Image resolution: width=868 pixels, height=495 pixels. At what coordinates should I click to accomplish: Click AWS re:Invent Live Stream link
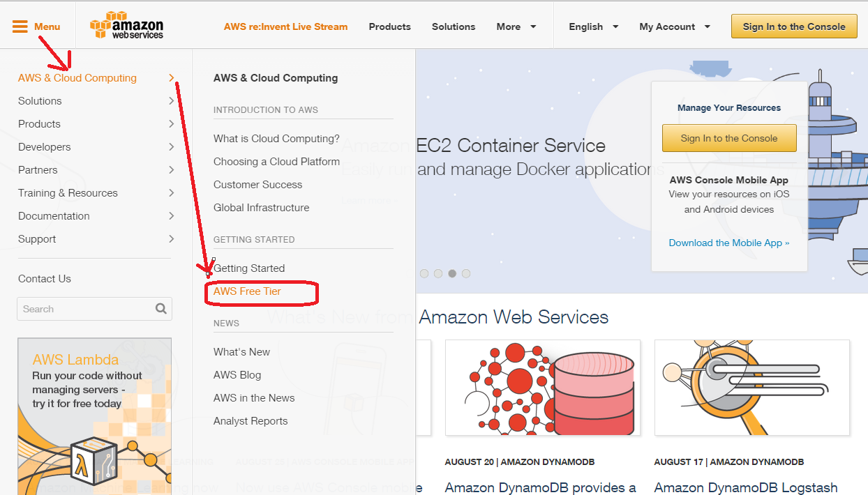[x=285, y=26]
